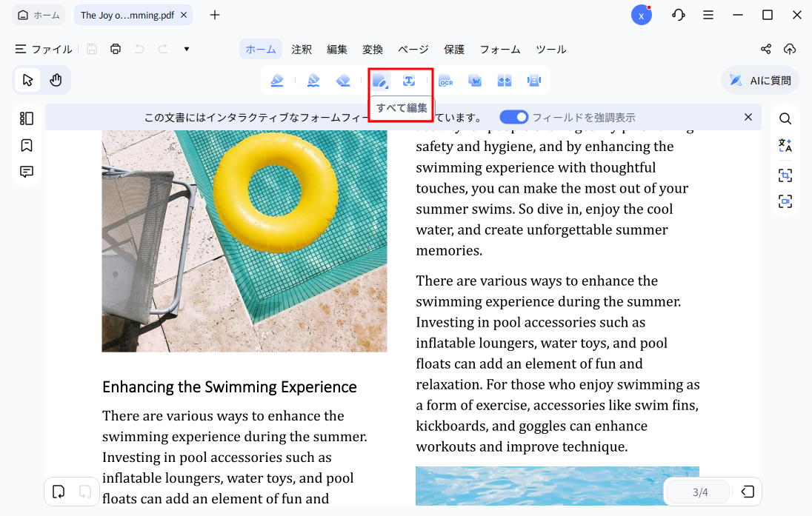812x516 pixels.
Task: Open a new tab with plus button
Action: pyautogui.click(x=215, y=15)
